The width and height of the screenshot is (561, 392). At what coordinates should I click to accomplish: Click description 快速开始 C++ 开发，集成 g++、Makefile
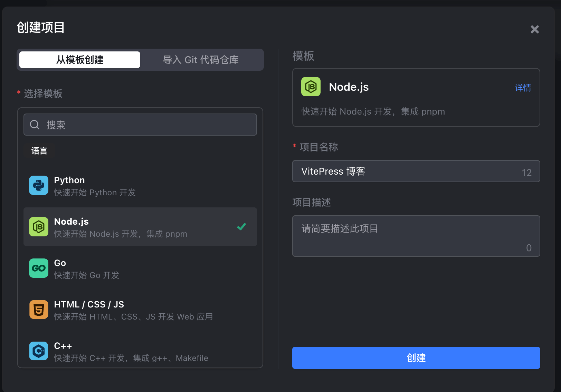(131, 358)
